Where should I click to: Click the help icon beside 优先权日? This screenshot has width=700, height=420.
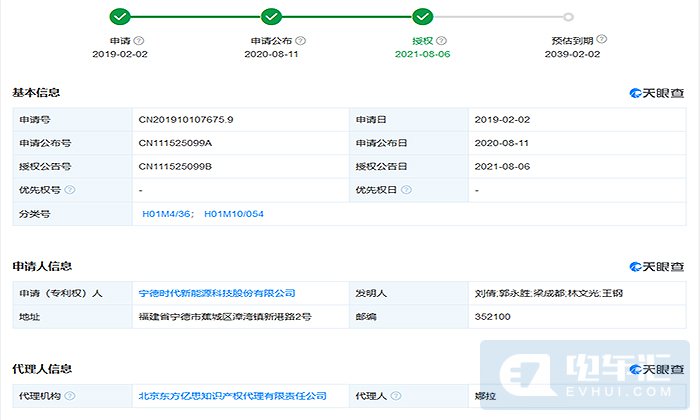[406, 190]
